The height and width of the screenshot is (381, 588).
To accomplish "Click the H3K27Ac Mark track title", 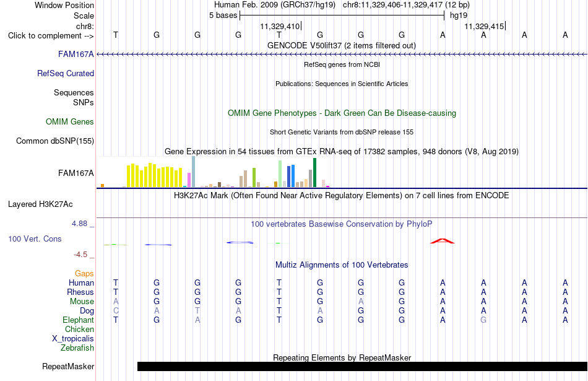I will point(341,195).
